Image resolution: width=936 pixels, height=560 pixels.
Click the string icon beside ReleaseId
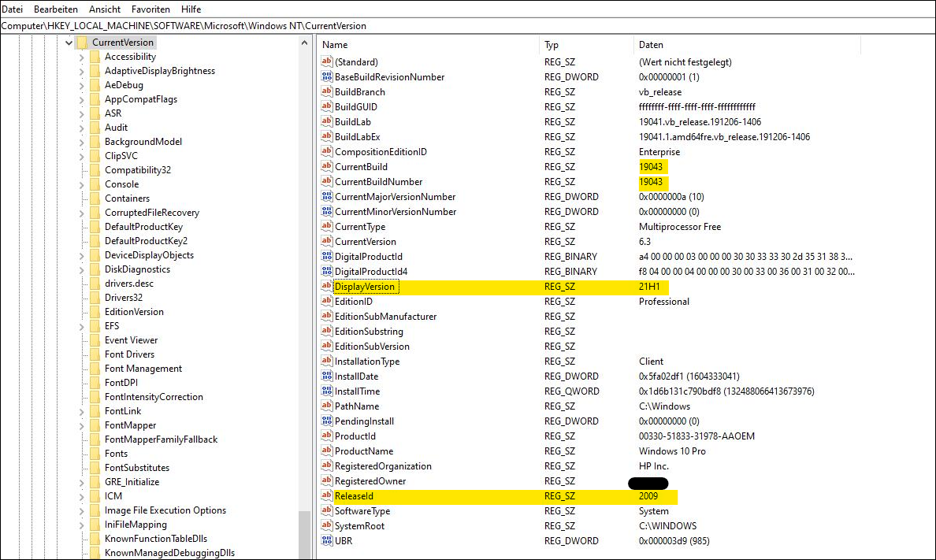click(326, 496)
